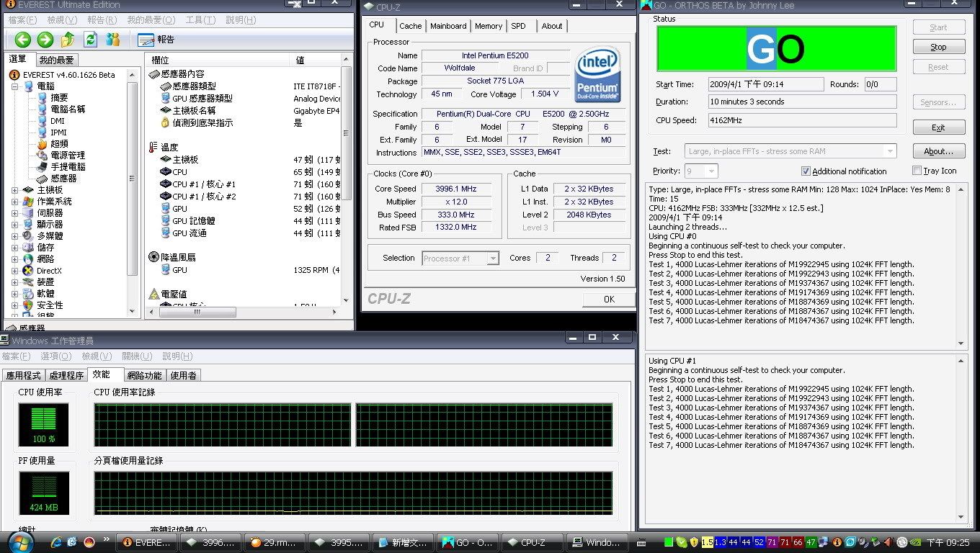Open Windows Start orb
The image size is (980, 553).
[x=19, y=541]
